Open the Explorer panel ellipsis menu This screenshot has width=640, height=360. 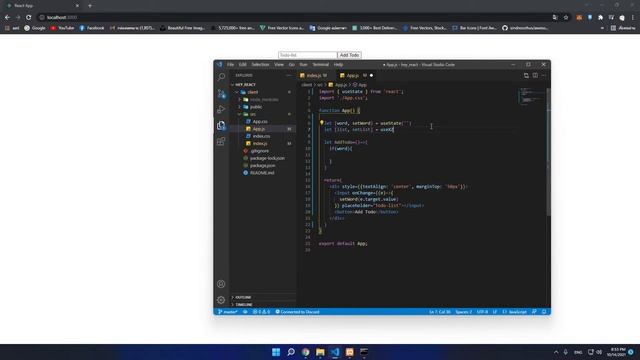pos(289,76)
